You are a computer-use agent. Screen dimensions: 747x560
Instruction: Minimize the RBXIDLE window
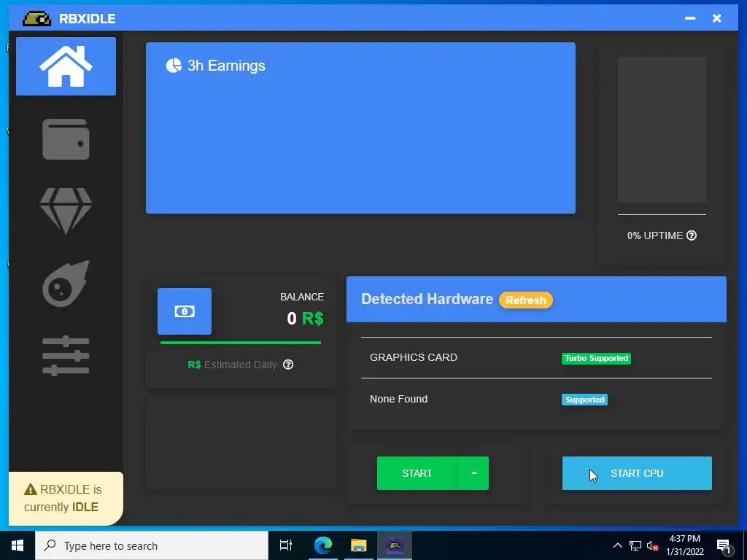[690, 18]
